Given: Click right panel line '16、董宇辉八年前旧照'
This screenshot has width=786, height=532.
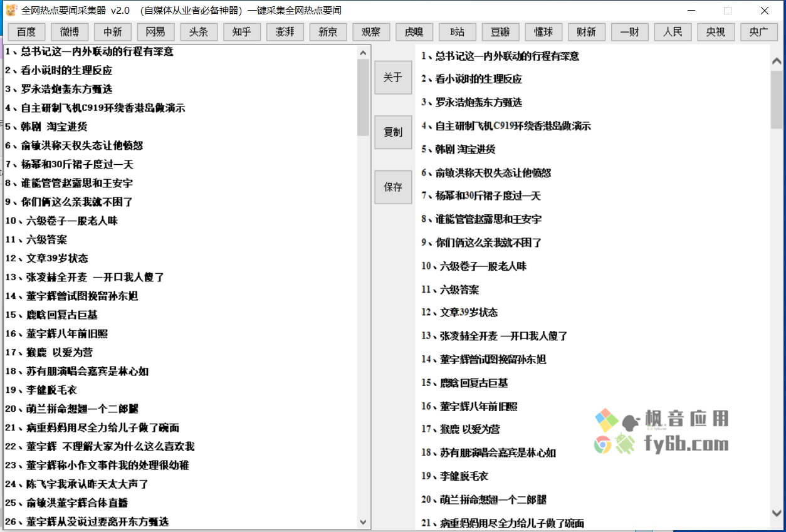Looking at the screenshot, I should tap(469, 406).
